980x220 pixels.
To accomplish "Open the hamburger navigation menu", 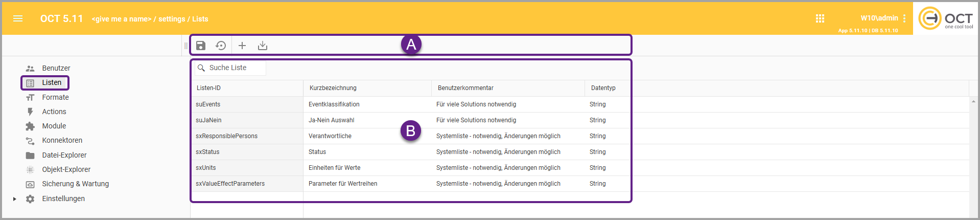I will click(18, 19).
